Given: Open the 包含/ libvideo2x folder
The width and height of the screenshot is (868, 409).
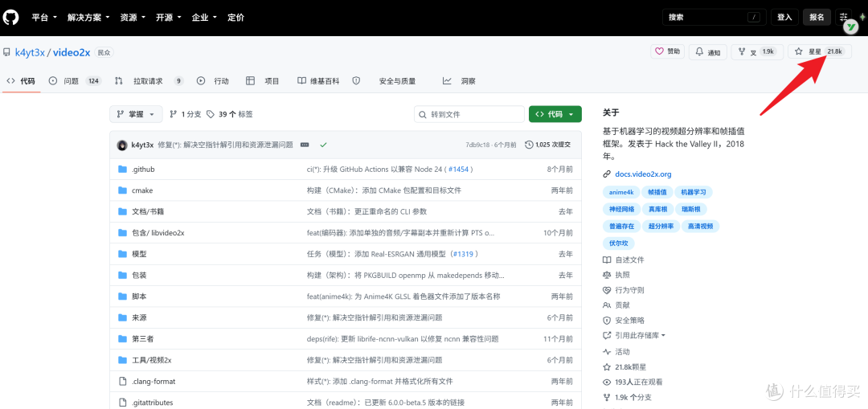Looking at the screenshot, I should (x=158, y=233).
